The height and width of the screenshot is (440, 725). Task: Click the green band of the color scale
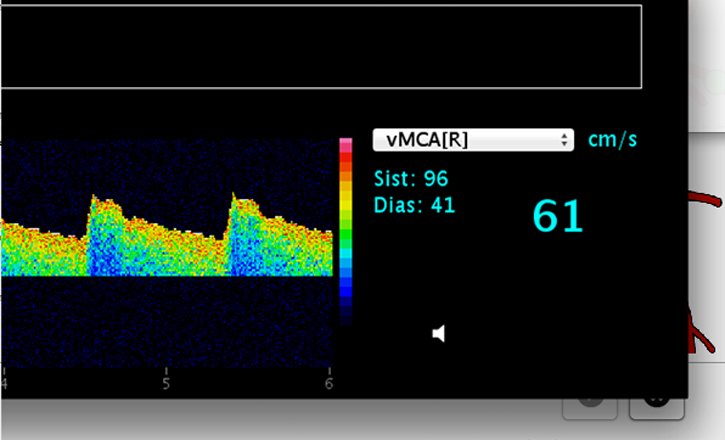tap(345, 240)
